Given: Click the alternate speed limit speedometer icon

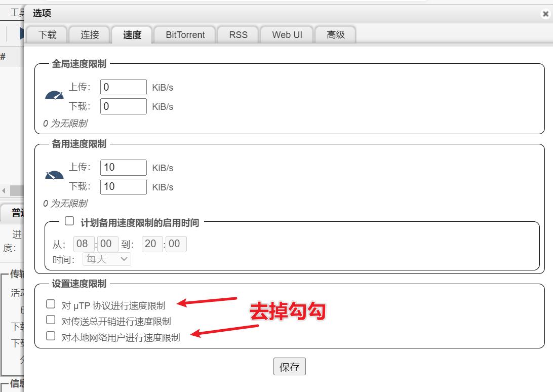Looking at the screenshot, I should [x=54, y=175].
